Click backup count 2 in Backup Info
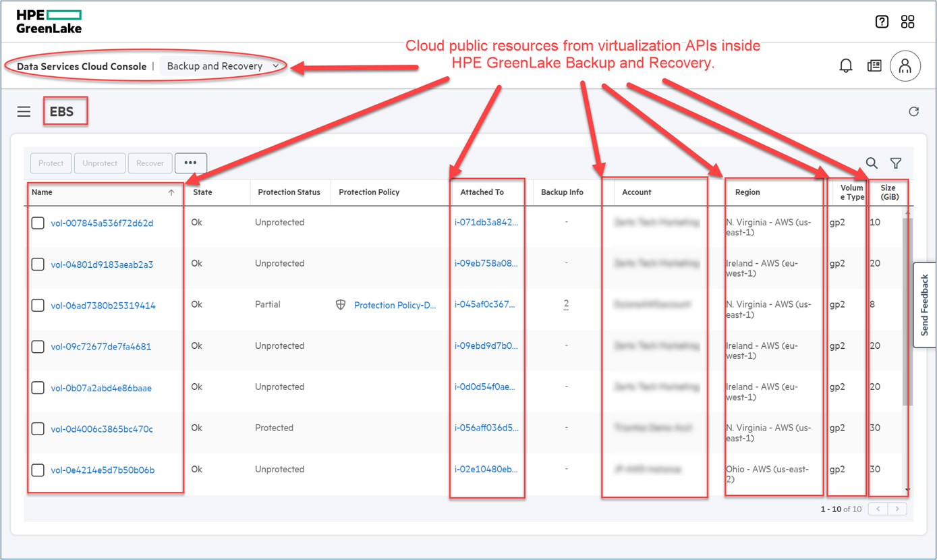This screenshot has height=560, width=937. (x=566, y=305)
